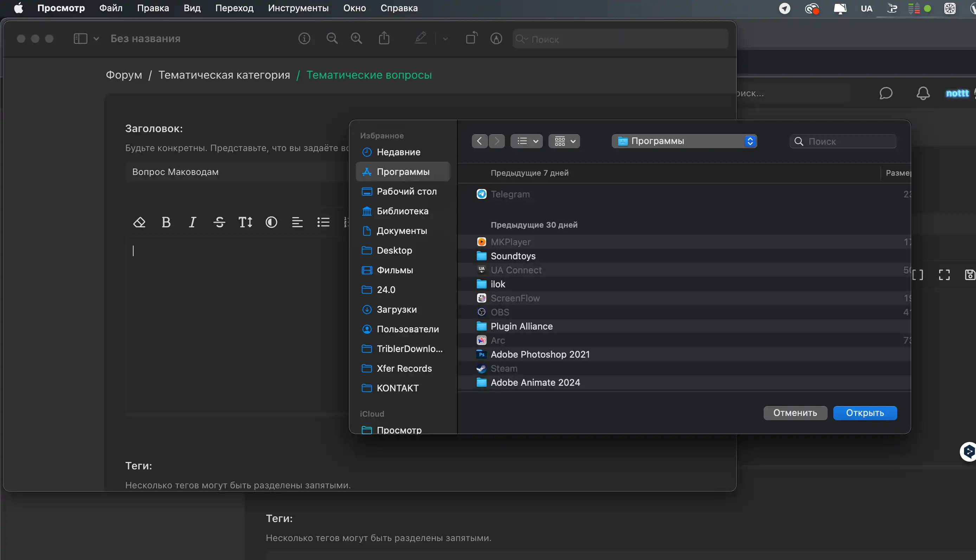Image resolution: width=976 pixels, height=560 pixels.
Task: Open the UA input source menu
Action: coord(866,8)
